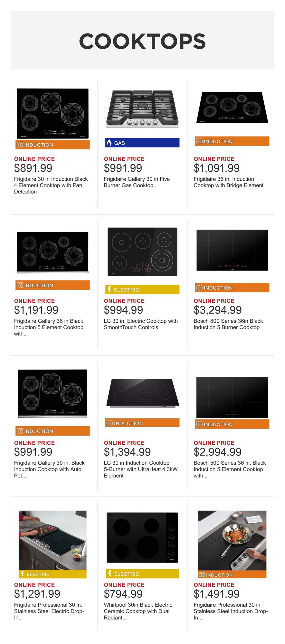Click the lightning icon on Frigidaire Professional electric badge
This screenshot has width=285, height=644.
click(23, 574)
